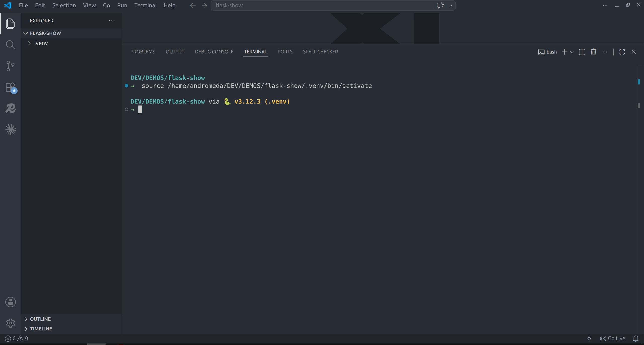The height and width of the screenshot is (345, 644).
Task: Expand the .venv folder
Action: (x=71, y=43)
